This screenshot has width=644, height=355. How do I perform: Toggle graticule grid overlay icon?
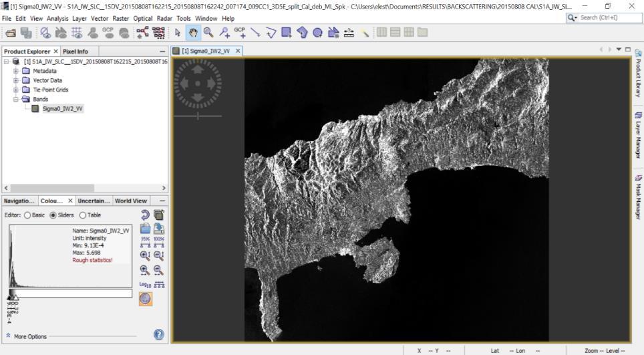point(76,33)
